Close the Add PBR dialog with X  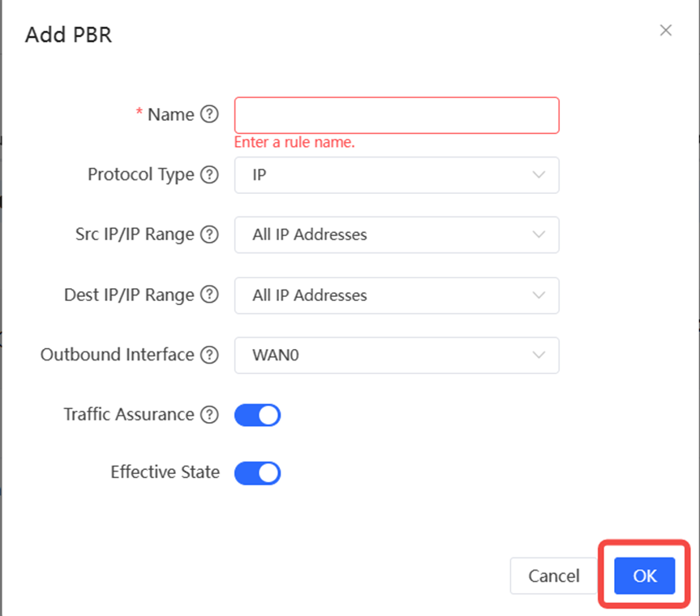point(666,31)
